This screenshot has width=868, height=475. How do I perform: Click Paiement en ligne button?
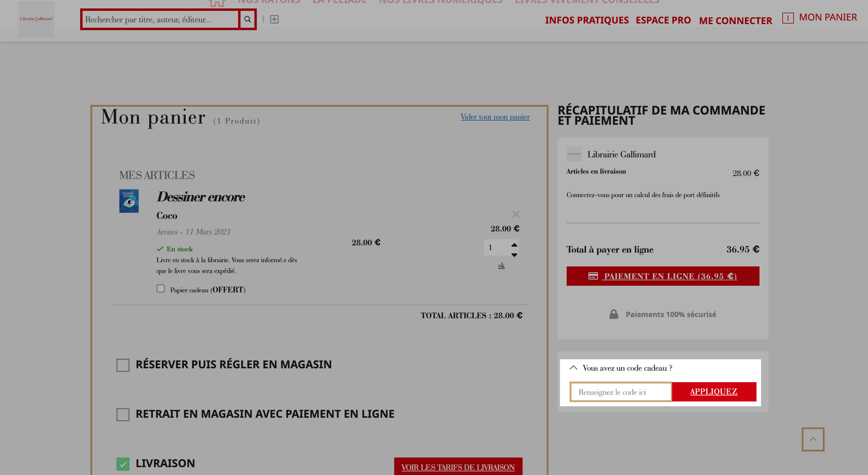[x=663, y=276]
